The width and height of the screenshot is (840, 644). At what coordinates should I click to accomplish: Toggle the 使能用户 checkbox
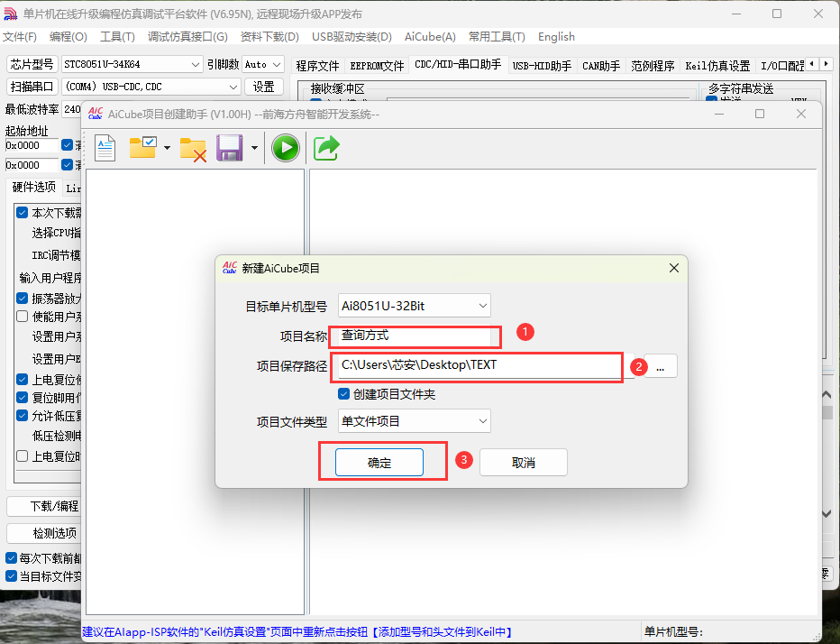click(x=22, y=317)
